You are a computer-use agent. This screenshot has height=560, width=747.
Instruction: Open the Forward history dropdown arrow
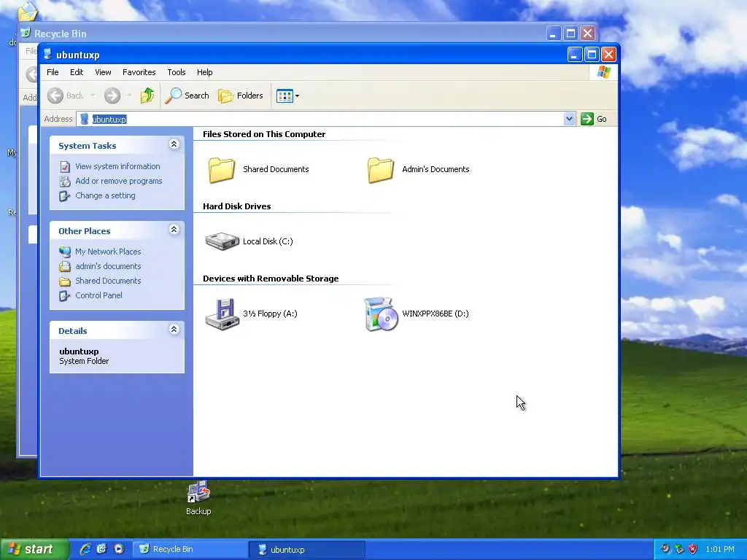coord(129,96)
